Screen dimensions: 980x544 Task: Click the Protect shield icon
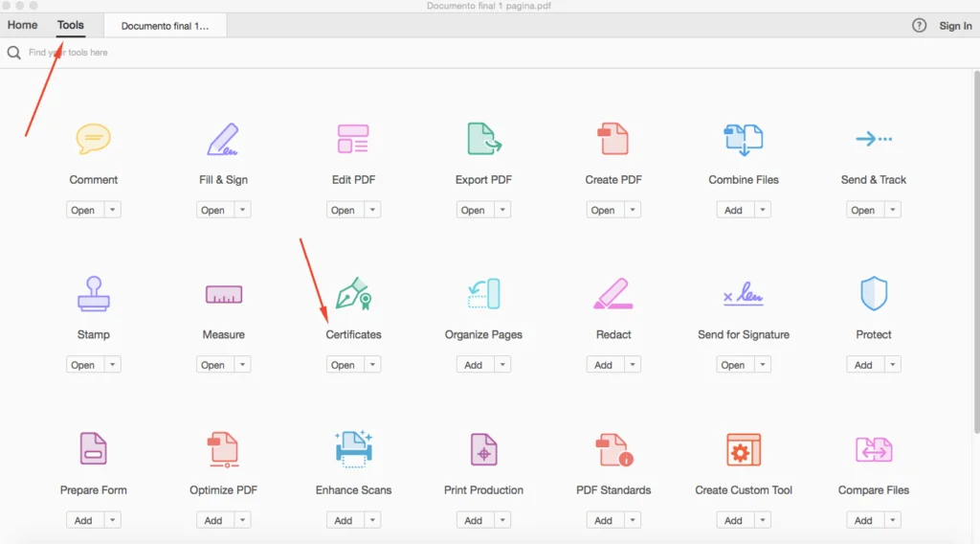pyautogui.click(x=873, y=294)
